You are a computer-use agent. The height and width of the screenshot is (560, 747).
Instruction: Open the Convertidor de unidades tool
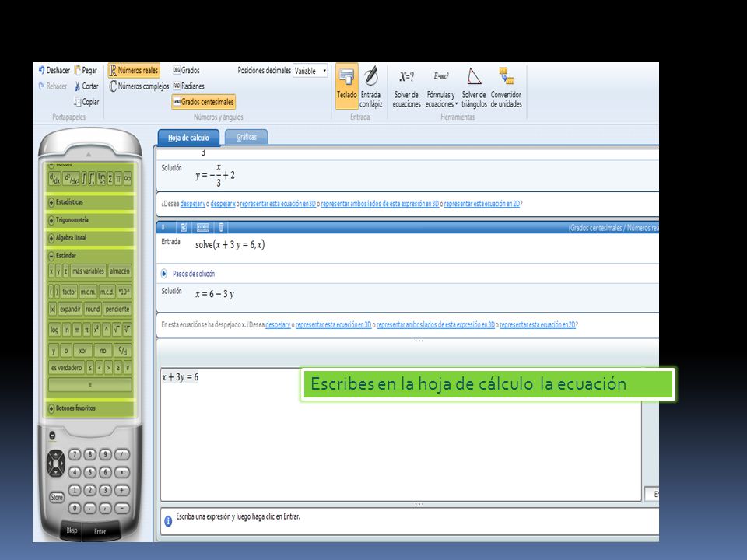pyautogui.click(x=506, y=89)
